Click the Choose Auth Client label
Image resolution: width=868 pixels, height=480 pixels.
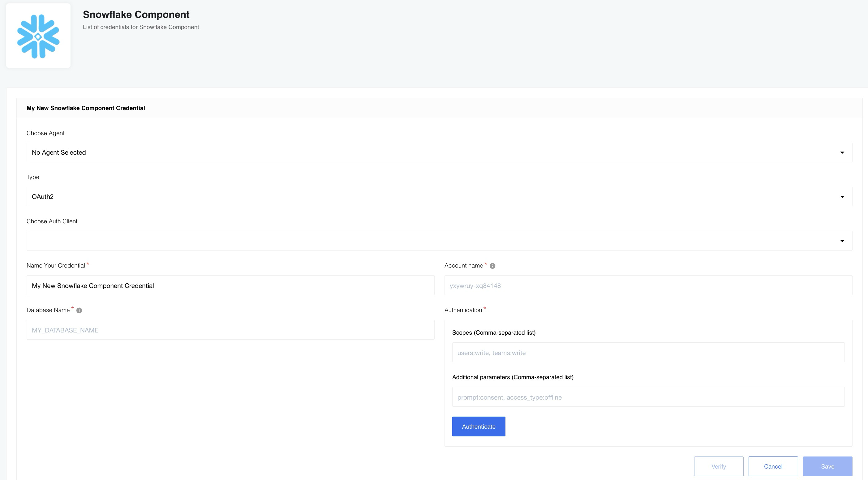coord(52,221)
